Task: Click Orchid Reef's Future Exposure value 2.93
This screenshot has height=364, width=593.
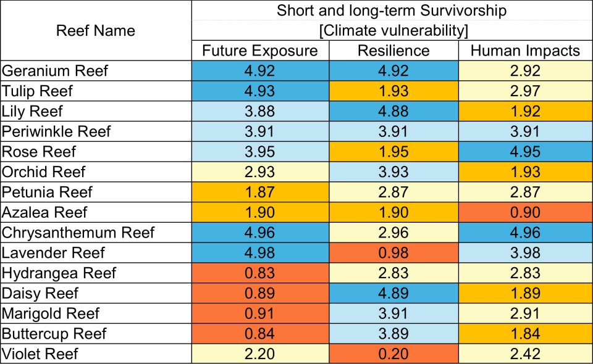Action: [x=260, y=172]
